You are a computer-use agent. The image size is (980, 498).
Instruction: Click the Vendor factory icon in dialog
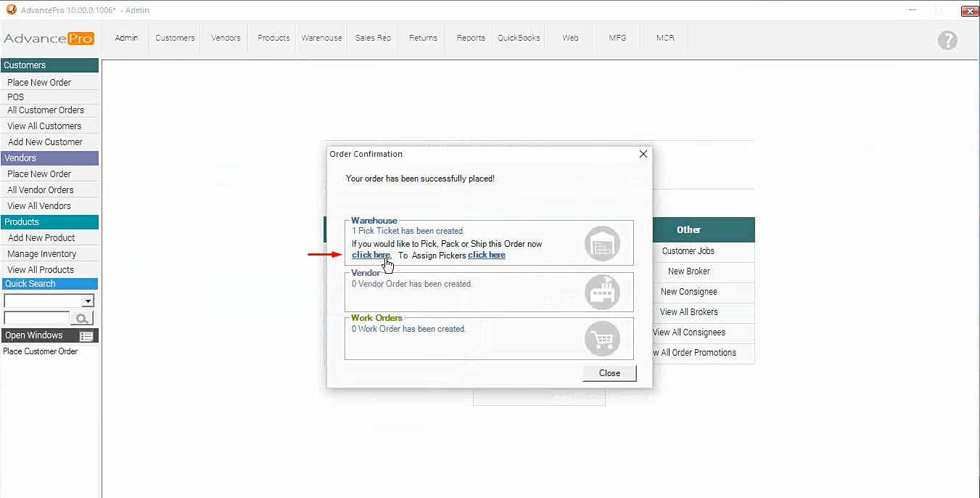pos(602,292)
